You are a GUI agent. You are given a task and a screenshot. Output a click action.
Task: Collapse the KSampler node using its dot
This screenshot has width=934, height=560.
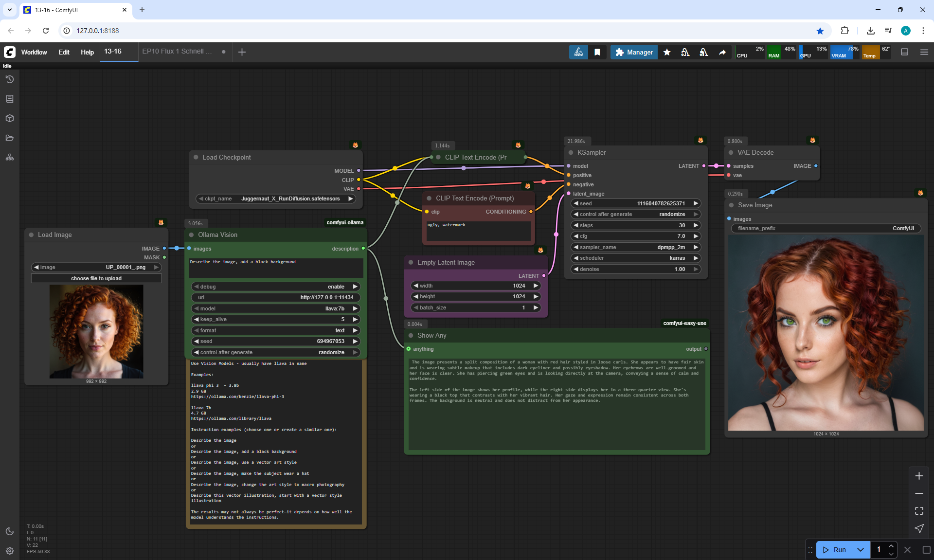(571, 152)
